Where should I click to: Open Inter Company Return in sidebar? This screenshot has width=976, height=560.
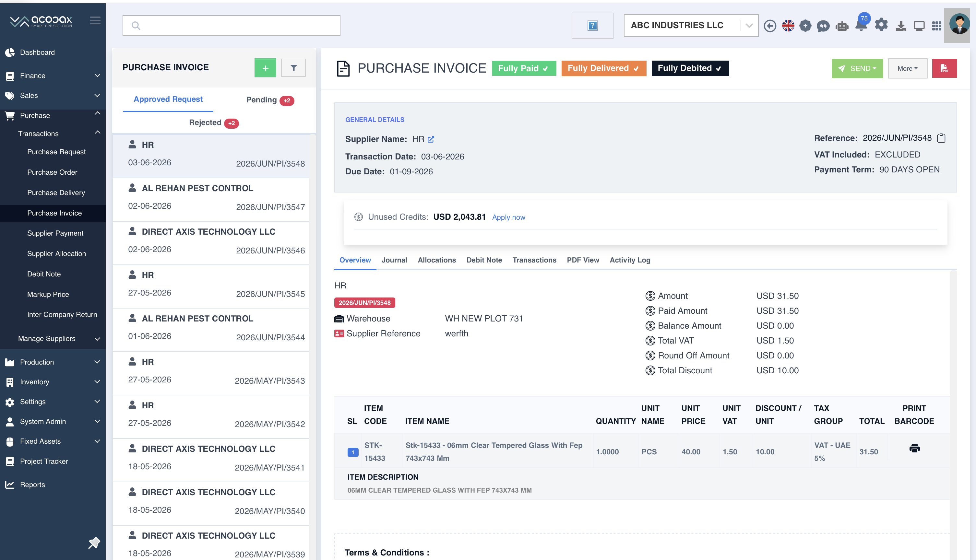click(x=62, y=315)
